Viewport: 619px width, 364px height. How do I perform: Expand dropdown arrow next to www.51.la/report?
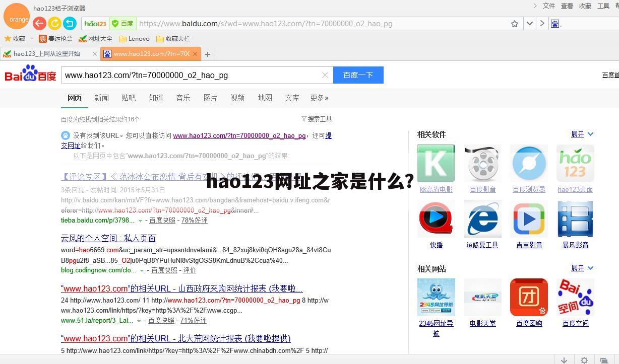[139, 321]
